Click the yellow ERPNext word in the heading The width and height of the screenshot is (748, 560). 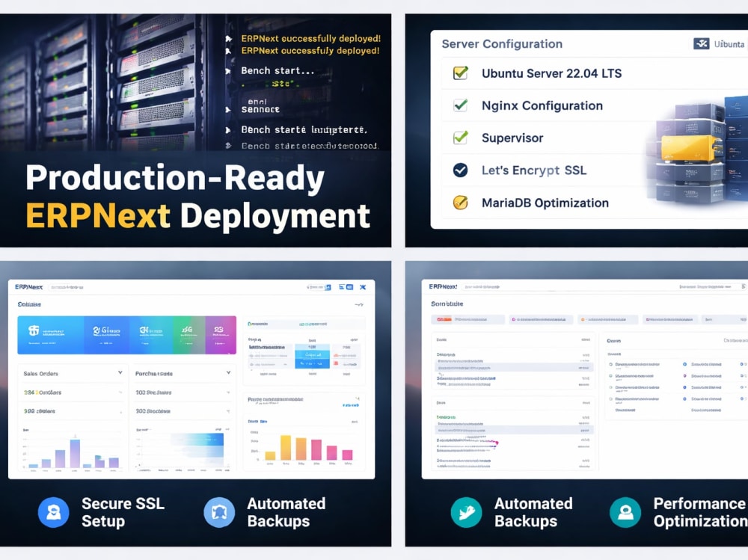[x=98, y=215]
